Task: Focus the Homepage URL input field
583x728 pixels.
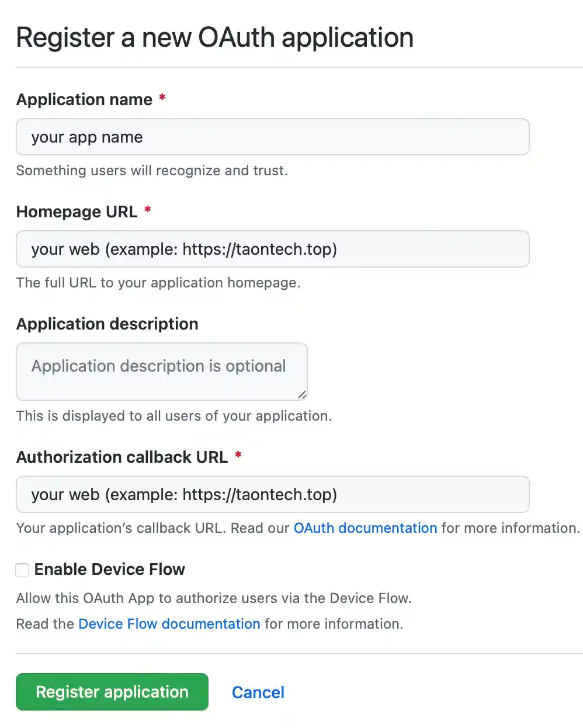Action: pos(272,249)
